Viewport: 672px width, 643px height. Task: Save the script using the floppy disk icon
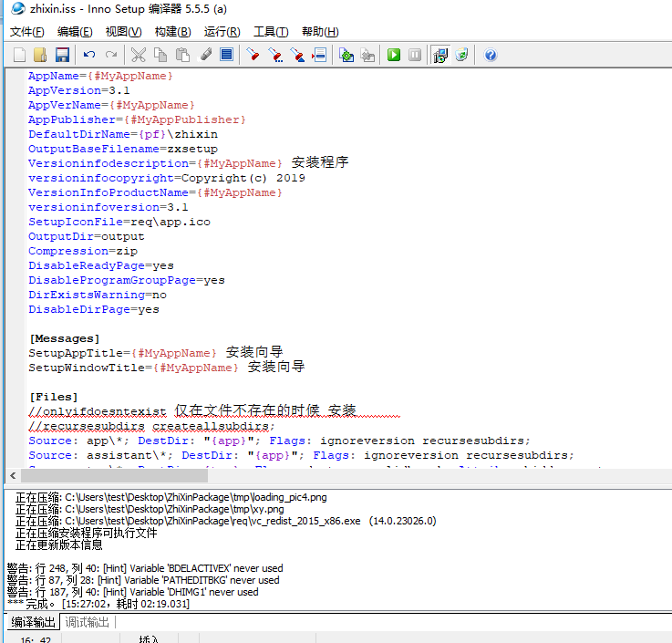pos(62,55)
